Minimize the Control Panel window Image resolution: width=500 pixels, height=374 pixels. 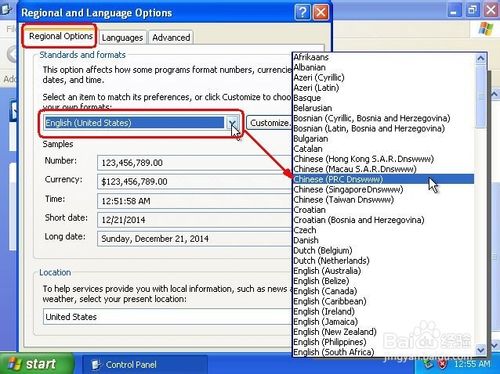pos(453,10)
